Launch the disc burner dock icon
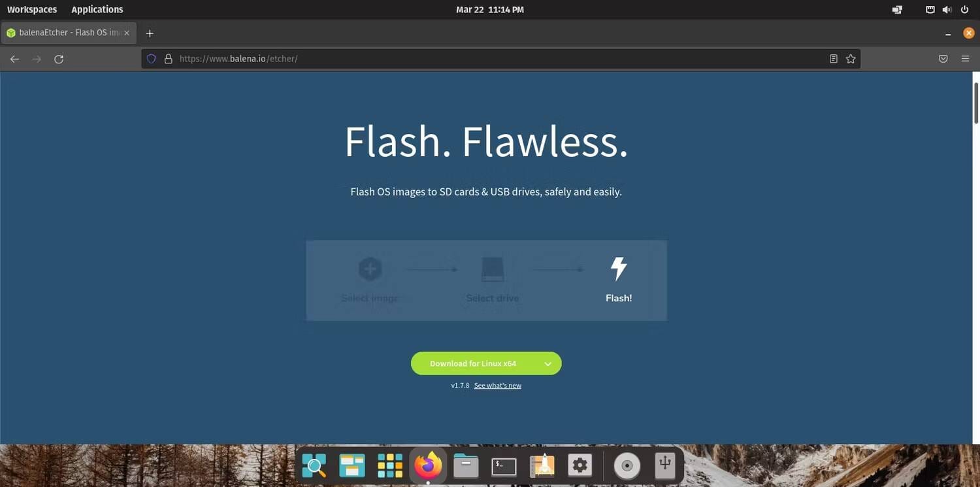 (626, 465)
